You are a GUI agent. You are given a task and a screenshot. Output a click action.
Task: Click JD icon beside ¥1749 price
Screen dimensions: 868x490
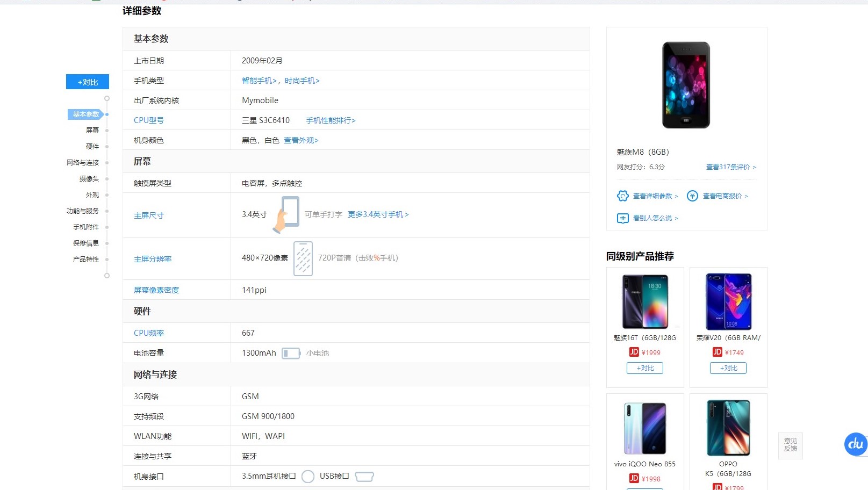pyautogui.click(x=718, y=352)
